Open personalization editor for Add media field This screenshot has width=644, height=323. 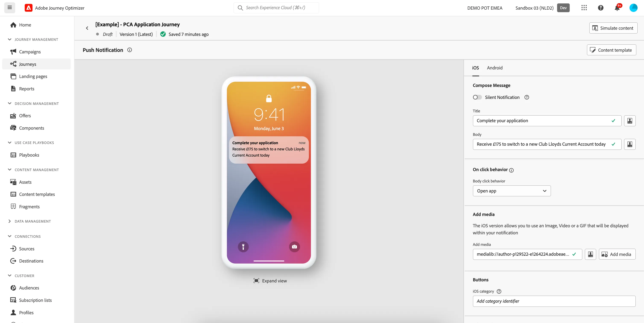[590, 254]
